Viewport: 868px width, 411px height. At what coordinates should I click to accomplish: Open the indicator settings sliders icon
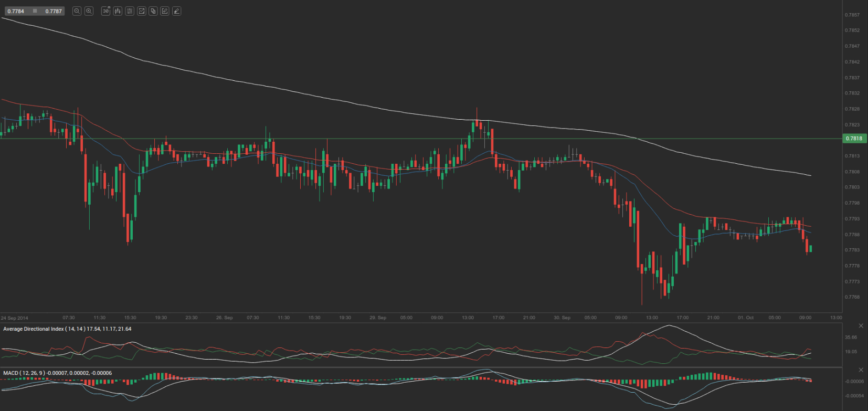[x=130, y=11]
